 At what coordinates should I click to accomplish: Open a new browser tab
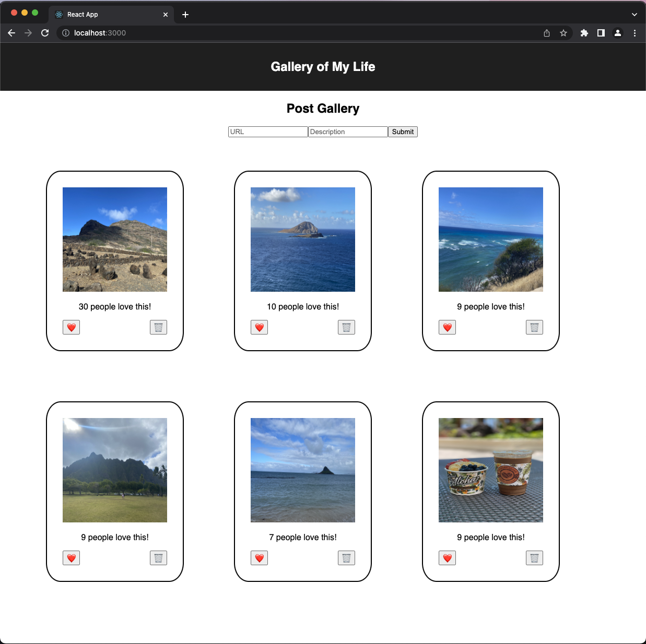coord(185,14)
